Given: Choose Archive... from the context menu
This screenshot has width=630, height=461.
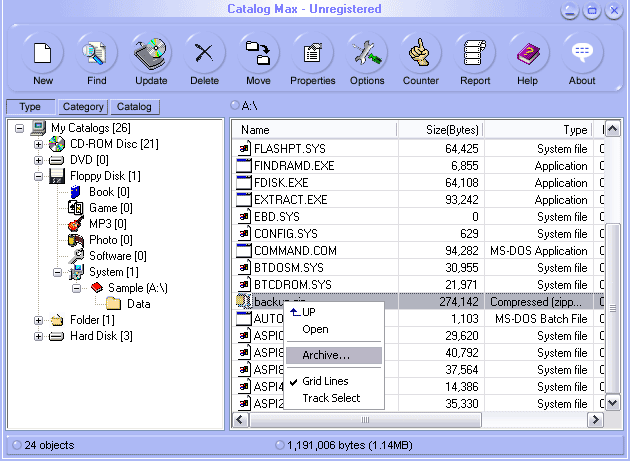Looking at the screenshot, I should click(x=326, y=355).
